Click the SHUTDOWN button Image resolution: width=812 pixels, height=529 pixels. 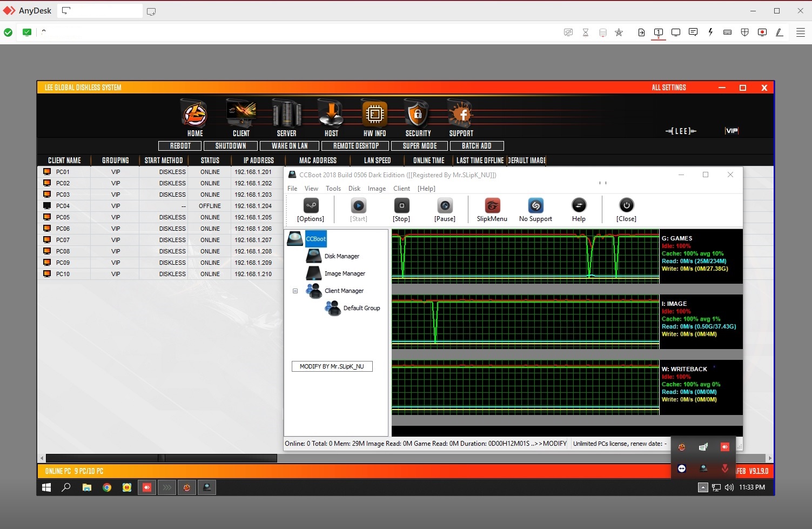click(231, 146)
